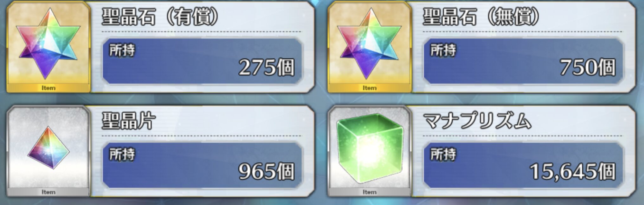Click the 15,645個 owned count

click(x=573, y=171)
